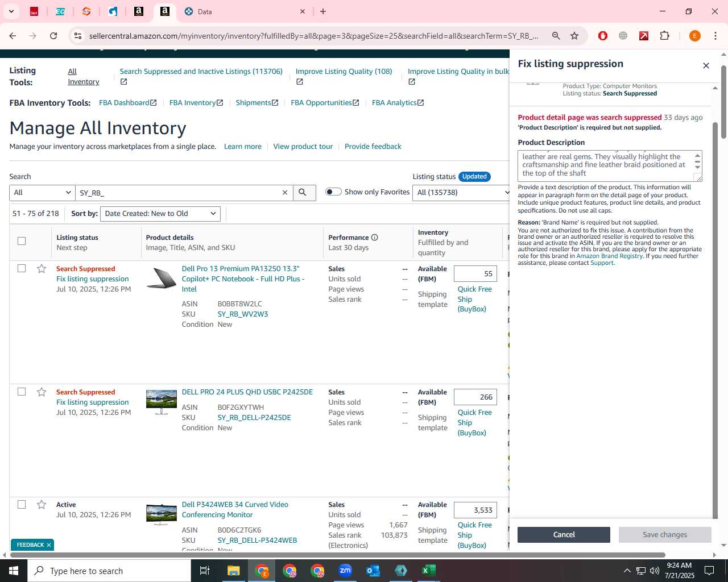Open Excel from taskbar
The width and height of the screenshot is (728, 582).
click(429, 571)
